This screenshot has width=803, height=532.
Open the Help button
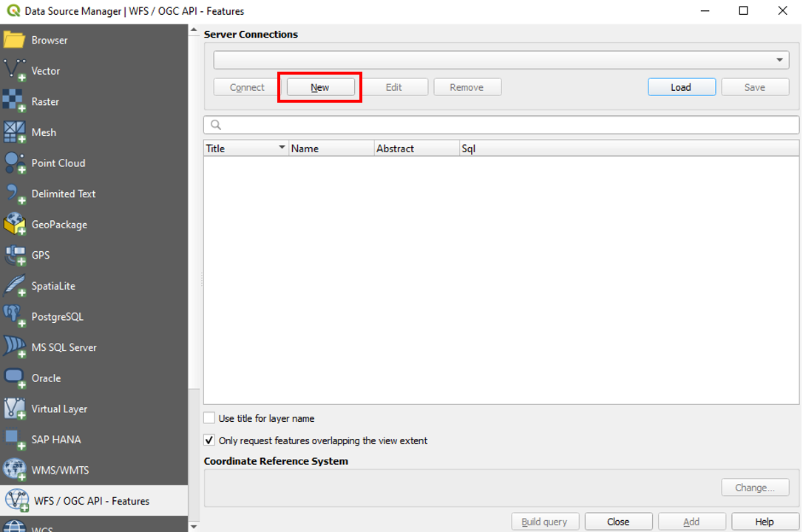pos(765,522)
